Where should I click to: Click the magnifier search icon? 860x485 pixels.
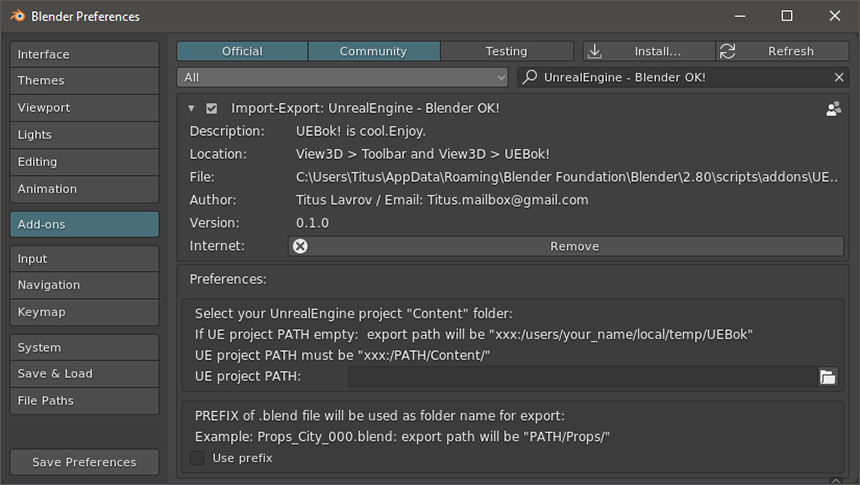point(530,78)
